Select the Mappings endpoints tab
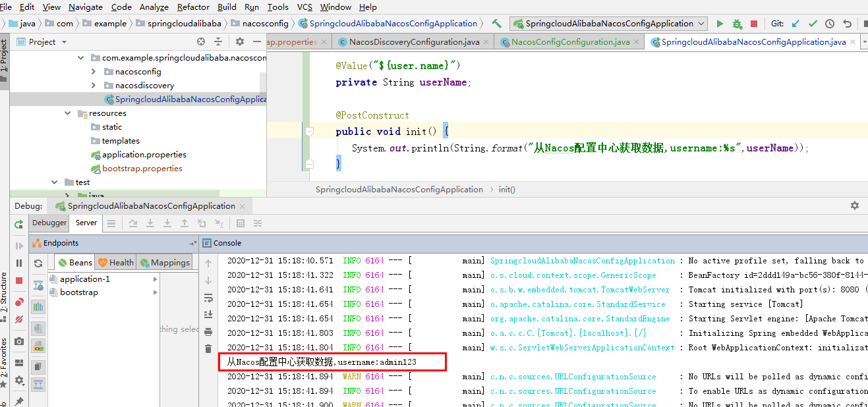Viewport: 868px width, 407px height. [165, 262]
